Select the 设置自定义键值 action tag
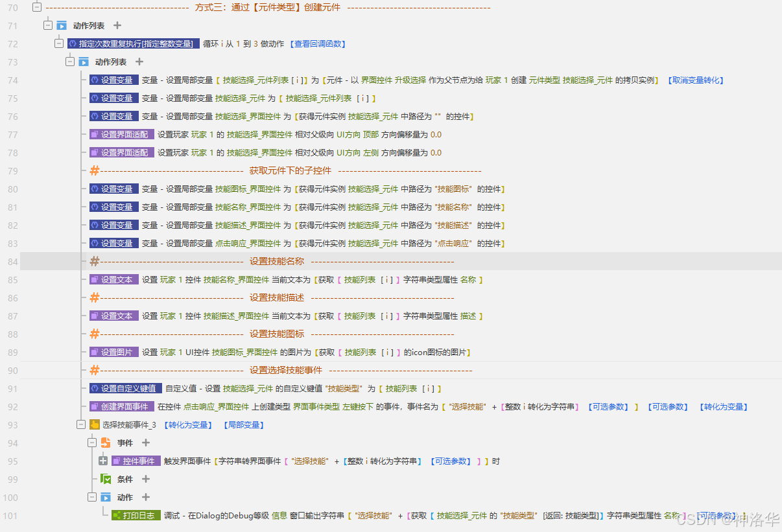Image resolution: width=782 pixels, height=532 pixels. (x=126, y=388)
